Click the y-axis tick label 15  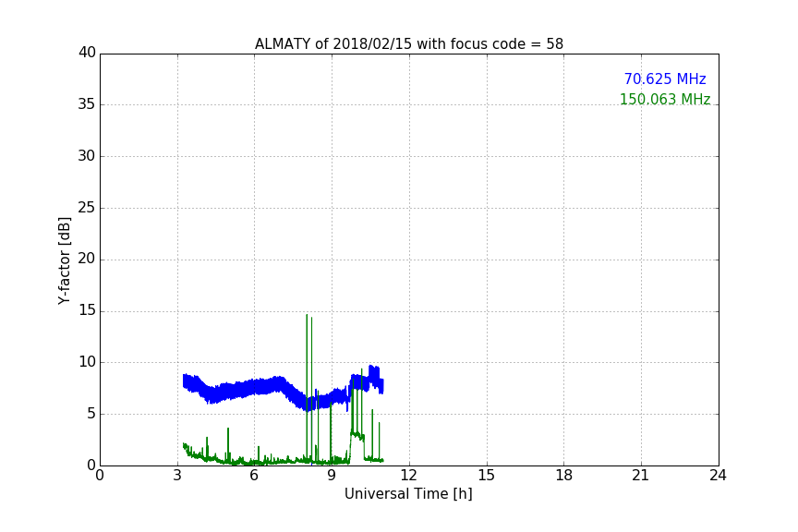pos(87,310)
